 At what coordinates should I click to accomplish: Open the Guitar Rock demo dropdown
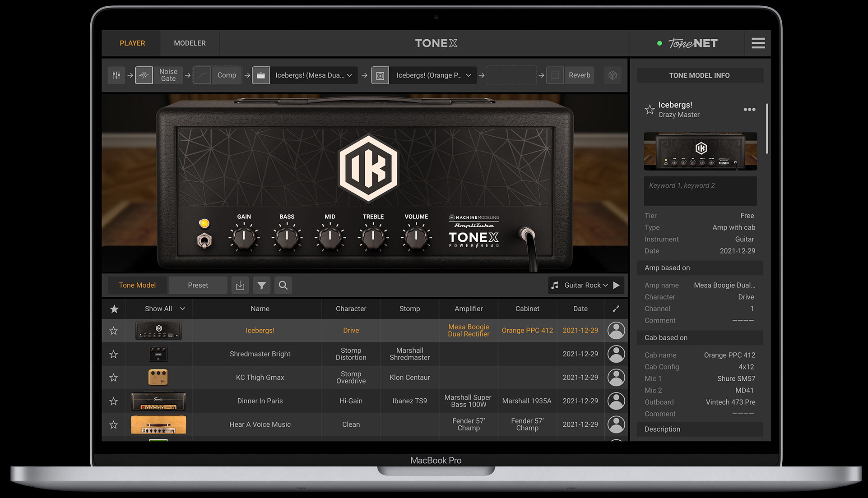[x=586, y=285]
